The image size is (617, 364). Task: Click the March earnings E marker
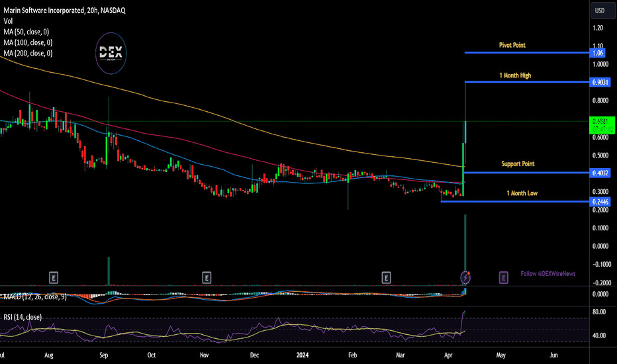[386, 278]
